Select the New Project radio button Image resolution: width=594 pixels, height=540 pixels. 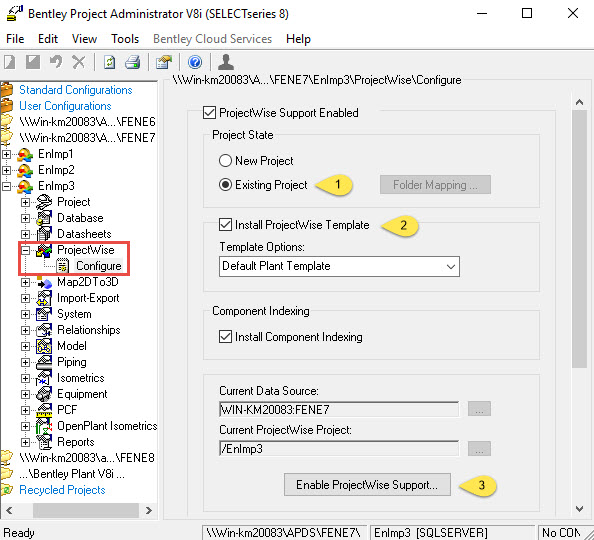[225, 161]
